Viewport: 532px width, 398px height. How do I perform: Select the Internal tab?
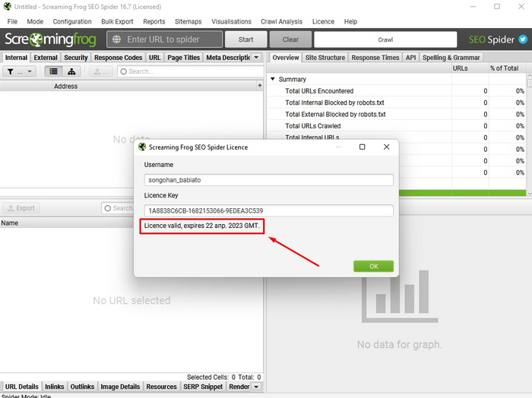point(16,58)
